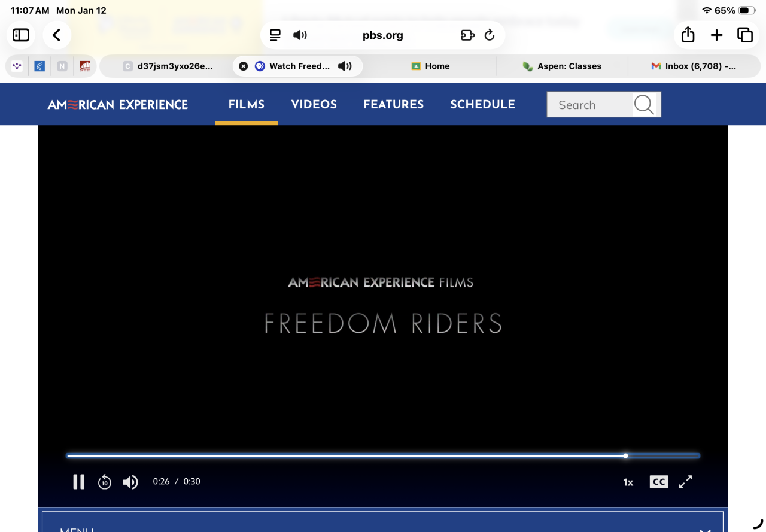766x532 pixels.
Task: Open the VIDEOS menu item
Action: (x=314, y=104)
